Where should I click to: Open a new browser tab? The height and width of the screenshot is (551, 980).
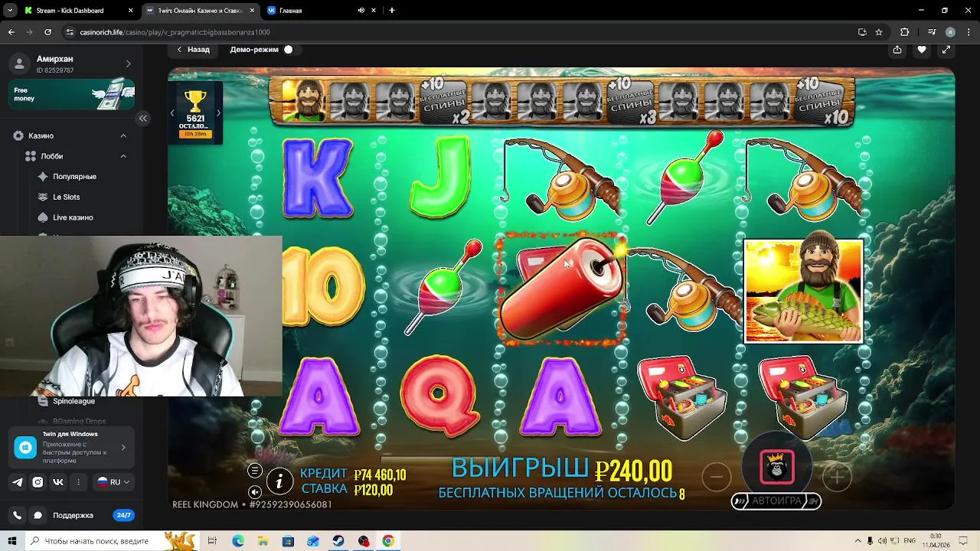tap(392, 11)
